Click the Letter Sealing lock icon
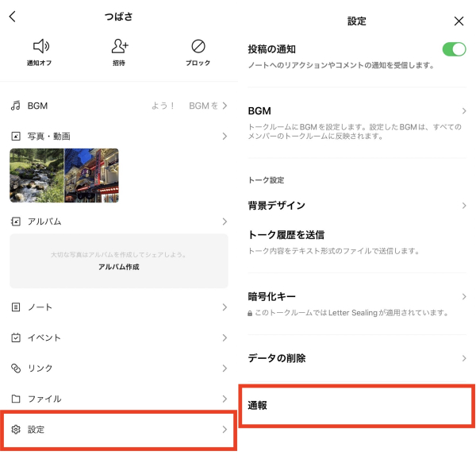 pyautogui.click(x=250, y=313)
